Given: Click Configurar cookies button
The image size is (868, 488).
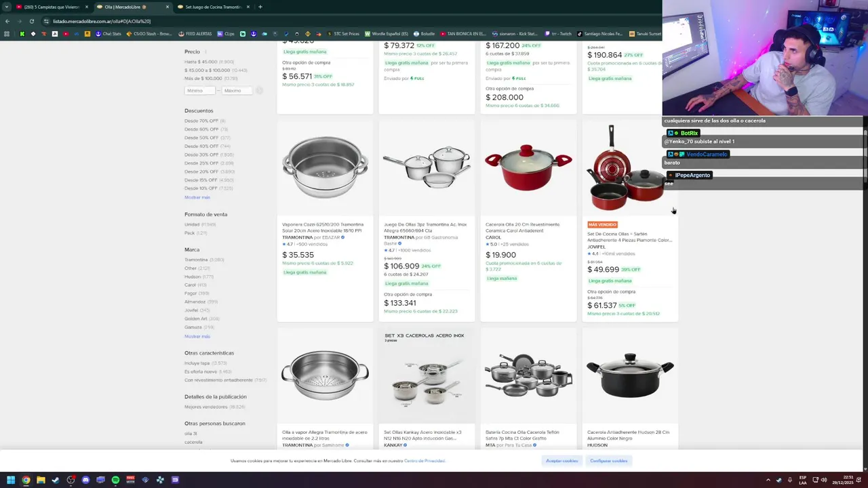Looking at the screenshot, I should click(608, 461).
